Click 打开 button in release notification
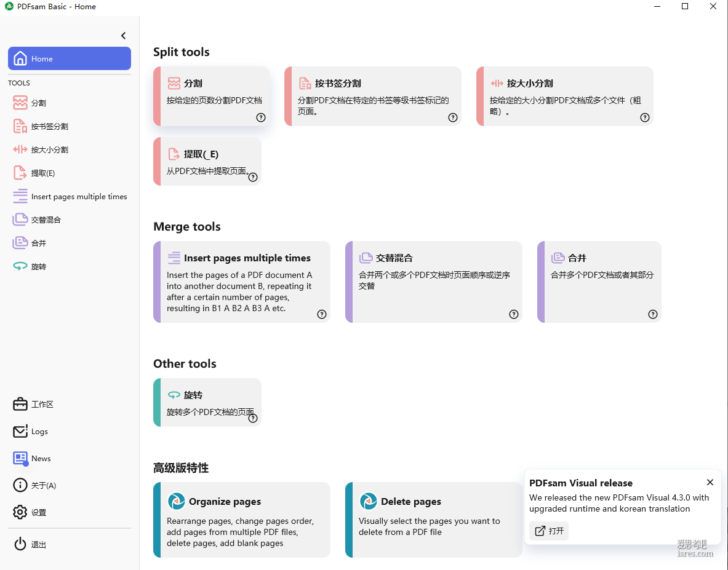The image size is (728, 570). (549, 531)
